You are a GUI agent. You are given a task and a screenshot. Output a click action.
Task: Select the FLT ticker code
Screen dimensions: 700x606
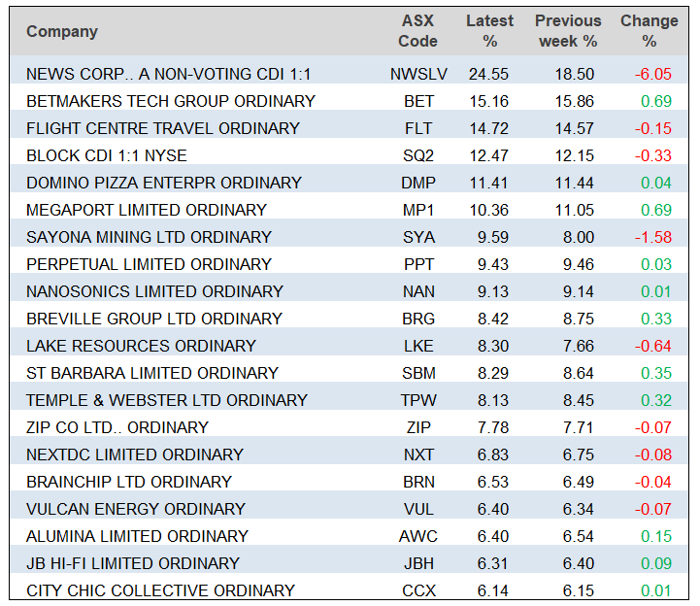point(418,128)
